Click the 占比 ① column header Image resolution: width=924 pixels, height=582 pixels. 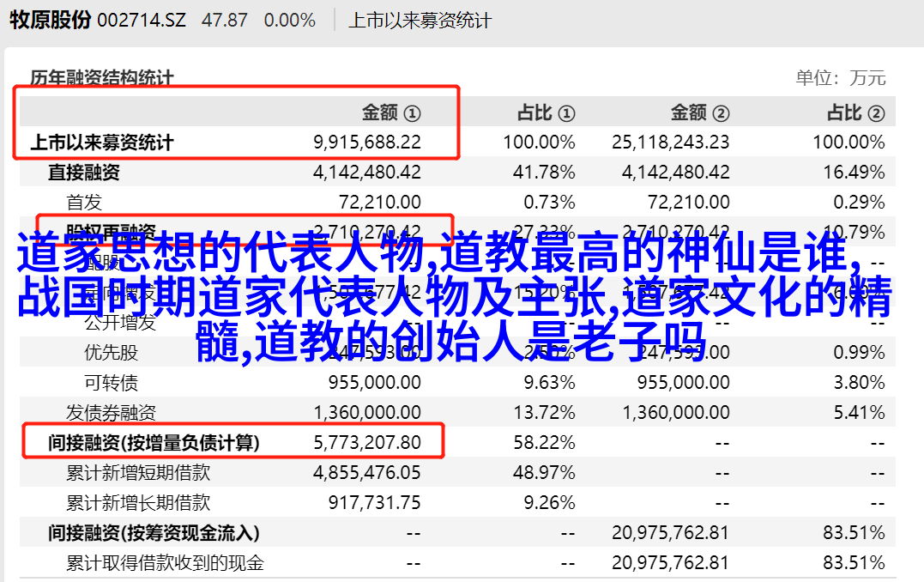[546, 112]
